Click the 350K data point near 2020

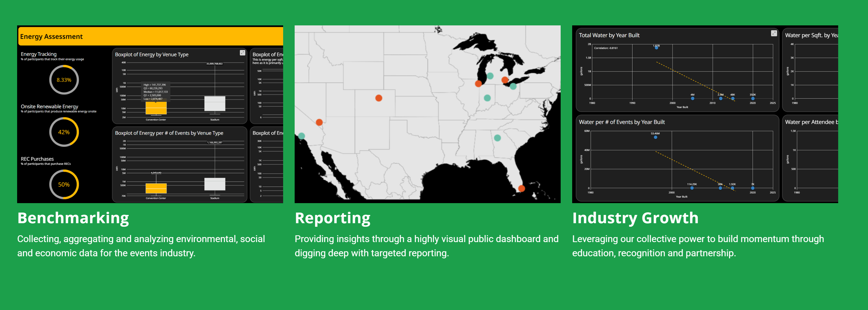(753, 98)
